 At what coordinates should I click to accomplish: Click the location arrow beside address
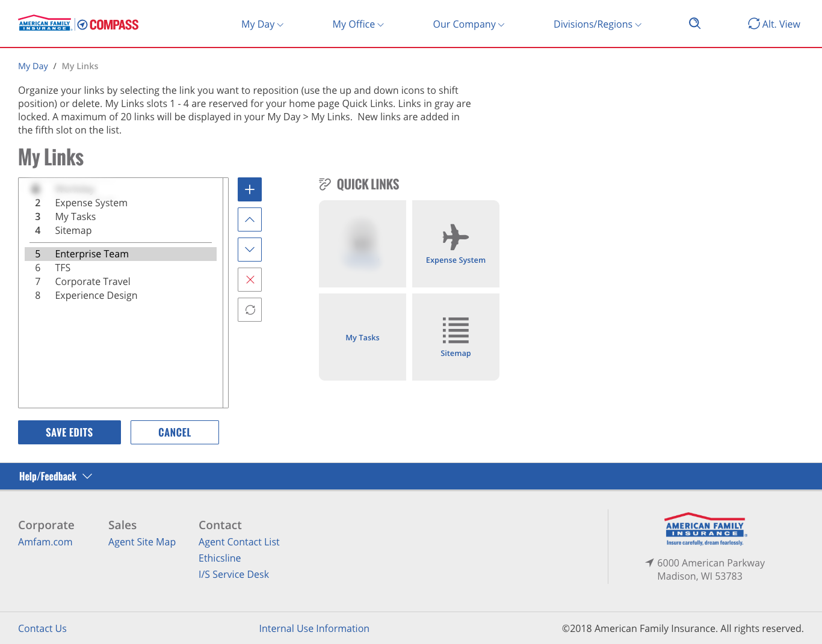[x=649, y=563]
